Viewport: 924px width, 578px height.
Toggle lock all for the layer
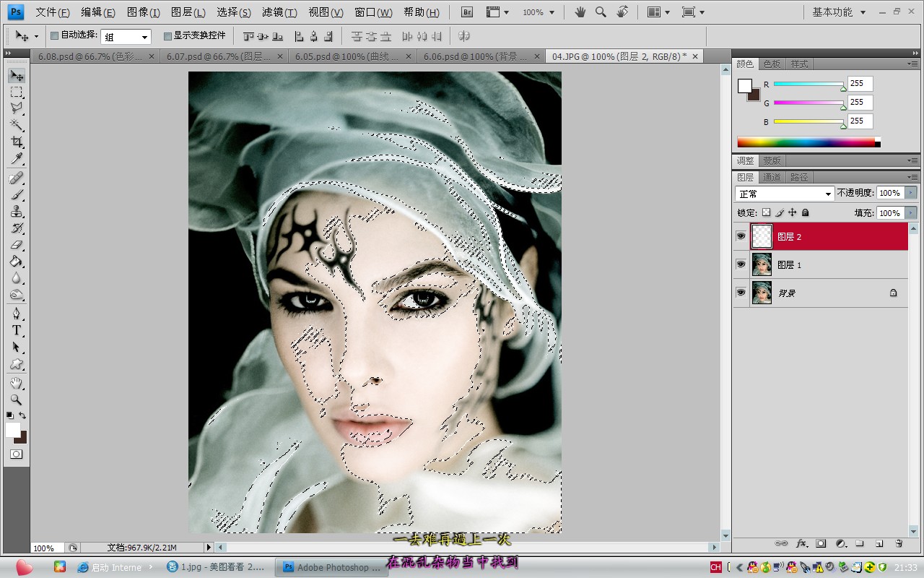pos(806,213)
